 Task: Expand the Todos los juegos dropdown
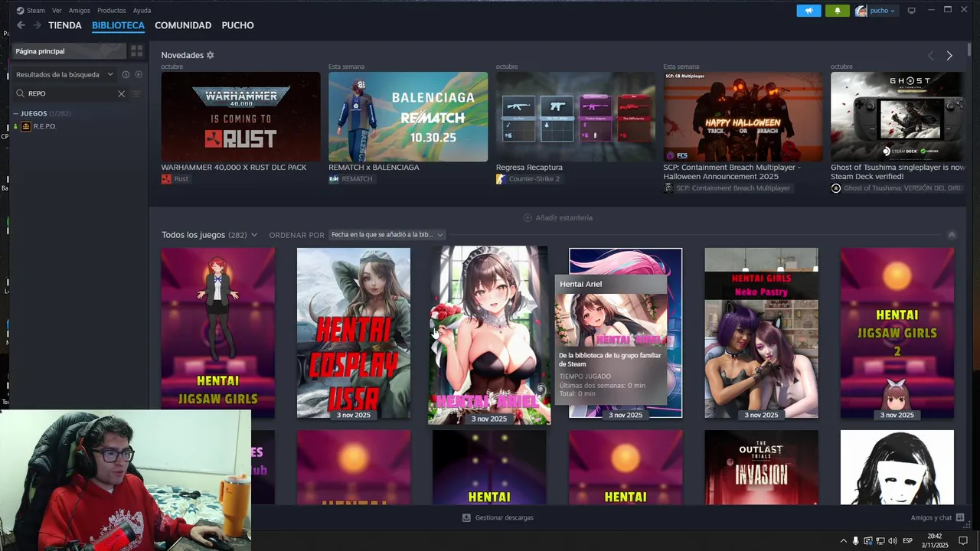(x=209, y=235)
